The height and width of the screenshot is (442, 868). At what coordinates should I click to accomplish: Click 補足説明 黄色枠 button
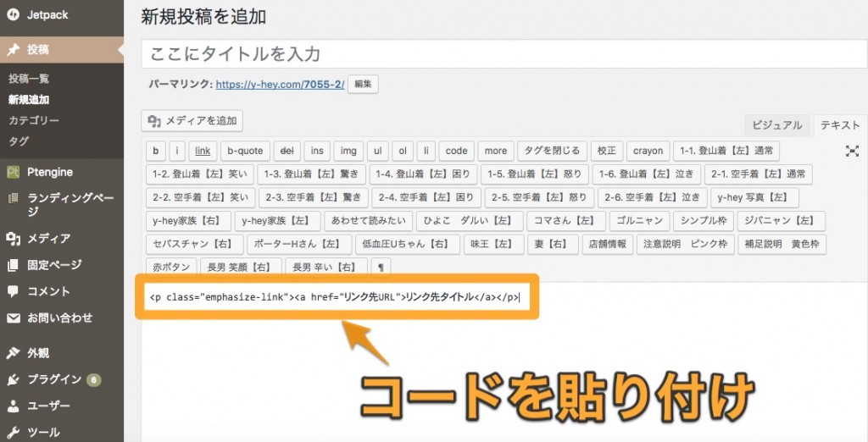(782, 244)
